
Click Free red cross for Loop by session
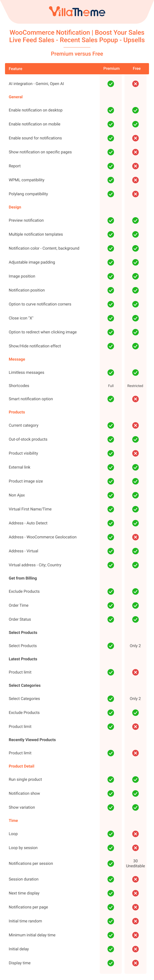click(x=135, y=848)
